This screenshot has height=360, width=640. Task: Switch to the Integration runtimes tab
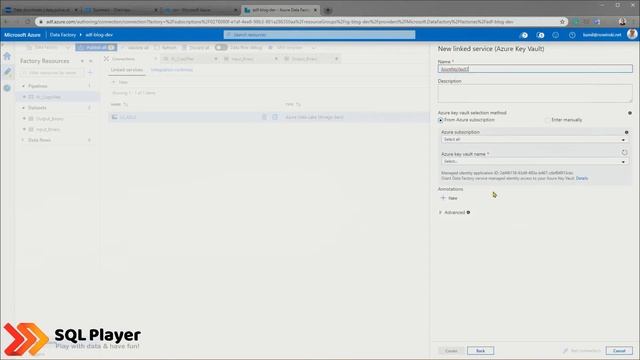[x=171, y=70]
